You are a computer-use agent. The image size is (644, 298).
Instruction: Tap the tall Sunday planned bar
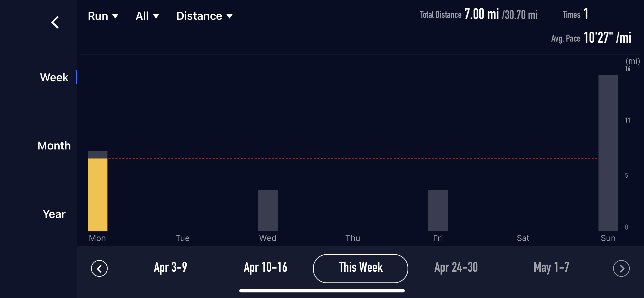608,153
